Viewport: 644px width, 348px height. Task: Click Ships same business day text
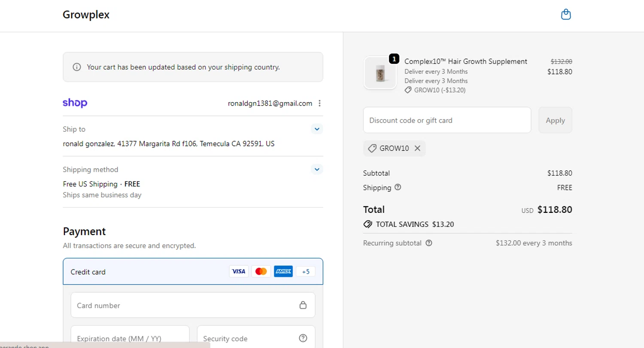[102, 195]
